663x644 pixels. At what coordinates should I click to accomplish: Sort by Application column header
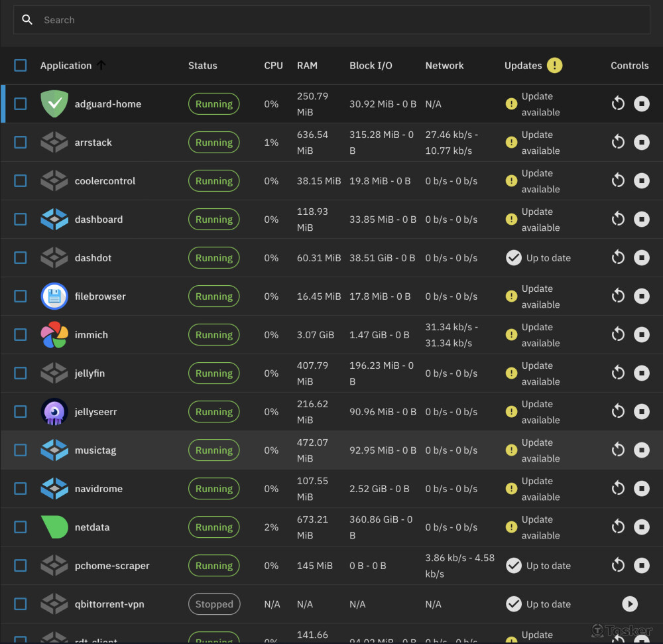point(66,66)
